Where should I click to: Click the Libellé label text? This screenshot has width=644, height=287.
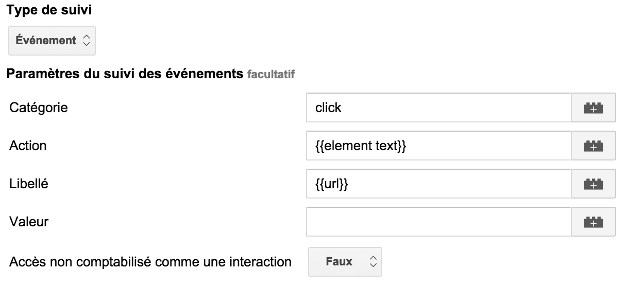29,184
